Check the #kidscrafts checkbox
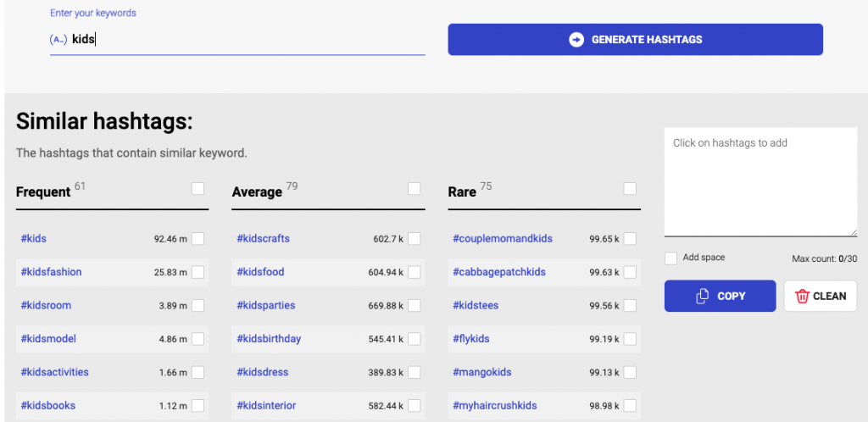868x422 pixels. [414, 239]
